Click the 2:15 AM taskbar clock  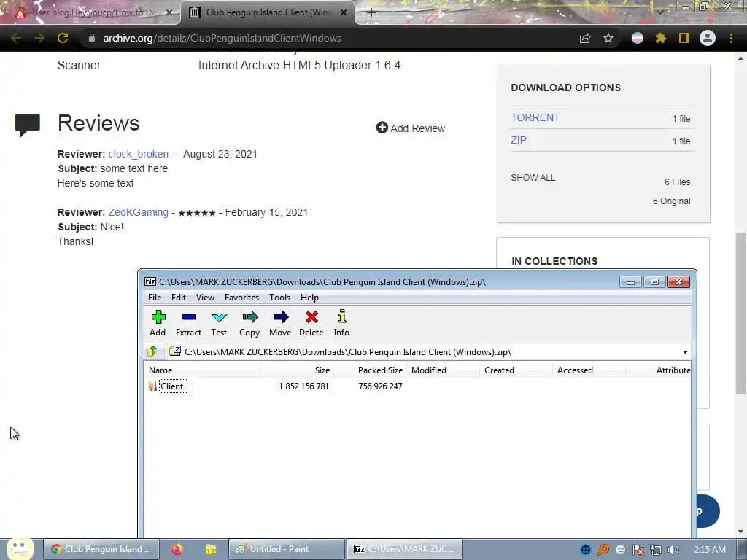710,550
